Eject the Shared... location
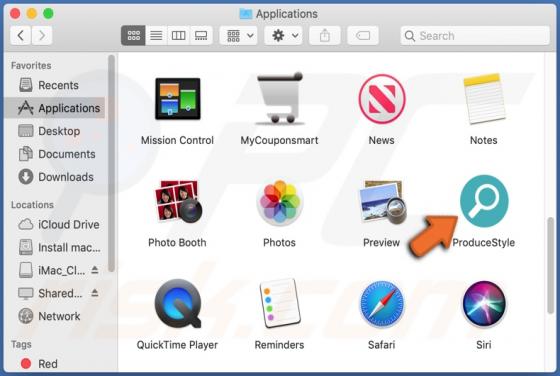 click(95, 293)
